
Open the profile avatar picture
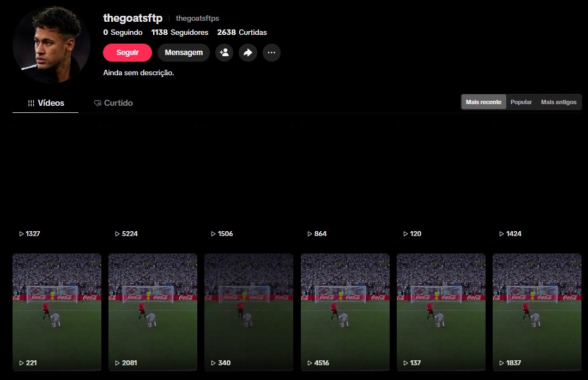point(51,45)
